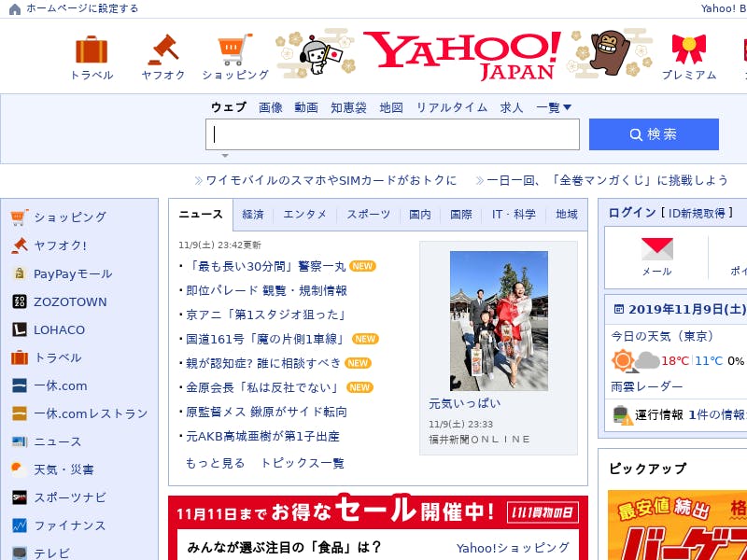Click the ZOZOTOWN icon in sidebar
This screenshot has width=747, height=560.
(x=19, y=301)
